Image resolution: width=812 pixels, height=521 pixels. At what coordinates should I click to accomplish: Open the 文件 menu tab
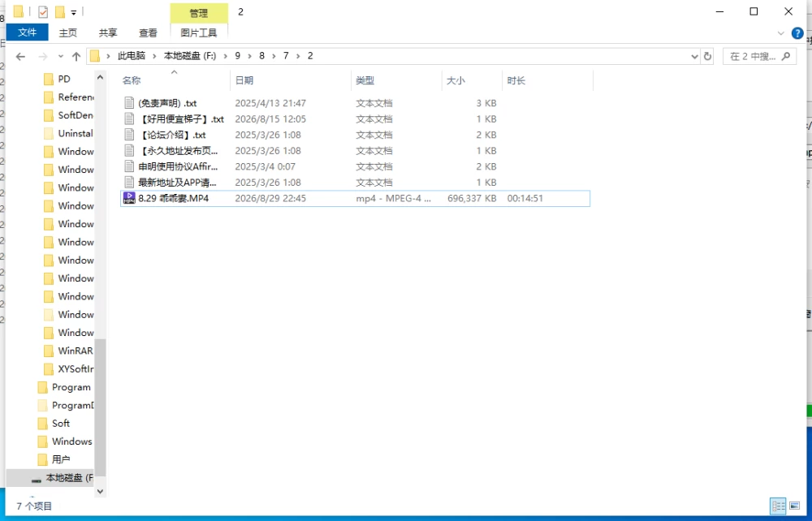click(28, 32)
